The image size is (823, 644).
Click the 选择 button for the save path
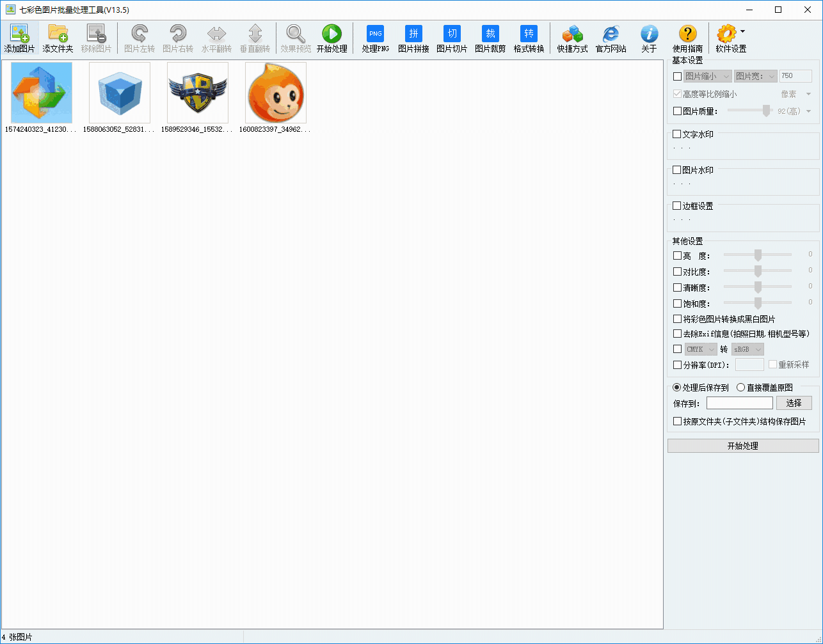point(794,403)
